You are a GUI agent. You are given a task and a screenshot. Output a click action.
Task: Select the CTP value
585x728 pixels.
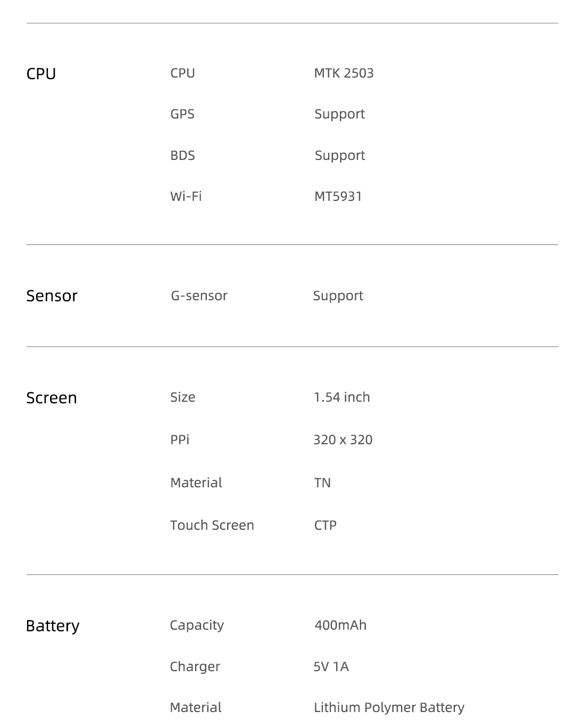coord(325,525)
